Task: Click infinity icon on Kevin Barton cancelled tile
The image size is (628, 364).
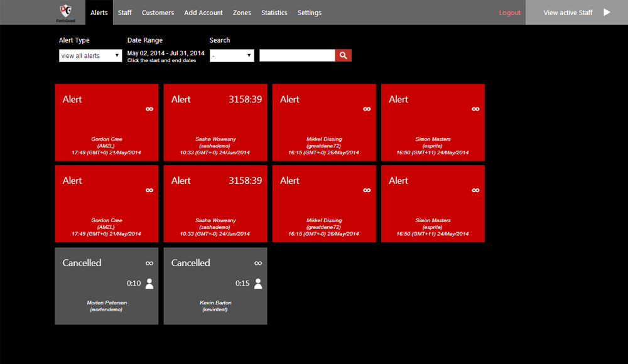Action: click(x=258, y=263)
